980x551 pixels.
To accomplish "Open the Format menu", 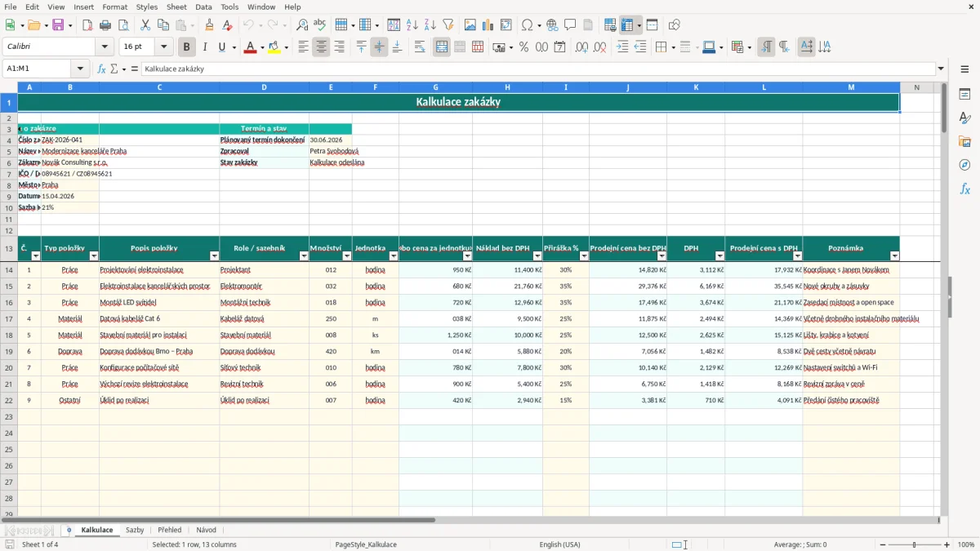I will (x=114, y=7).
